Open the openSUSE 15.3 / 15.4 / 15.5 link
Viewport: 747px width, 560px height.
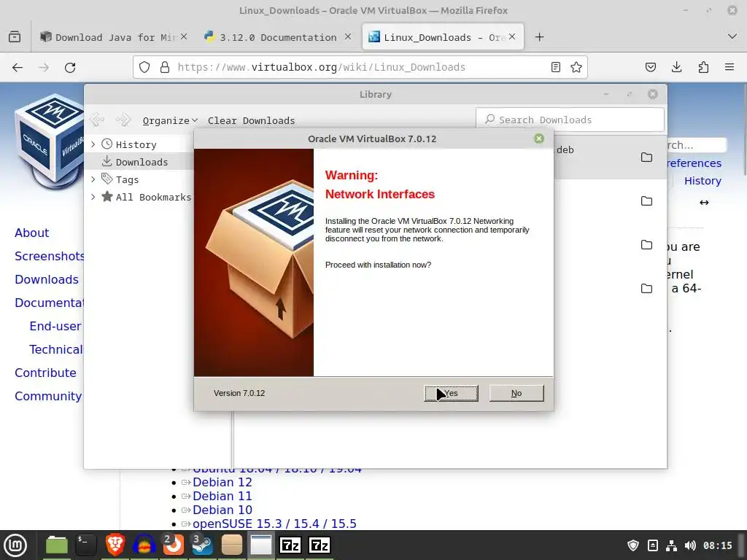[x=274, y=524]
